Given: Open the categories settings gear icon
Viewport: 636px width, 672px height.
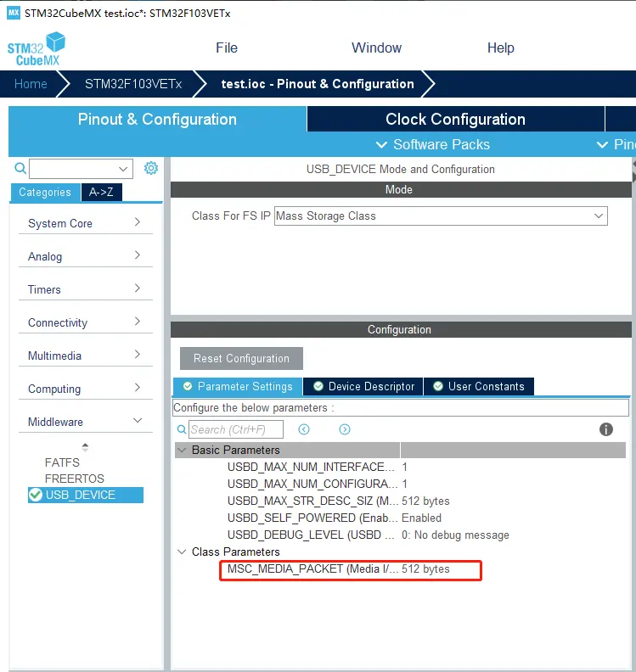Looking at the screenshot, I should (151, 168).
